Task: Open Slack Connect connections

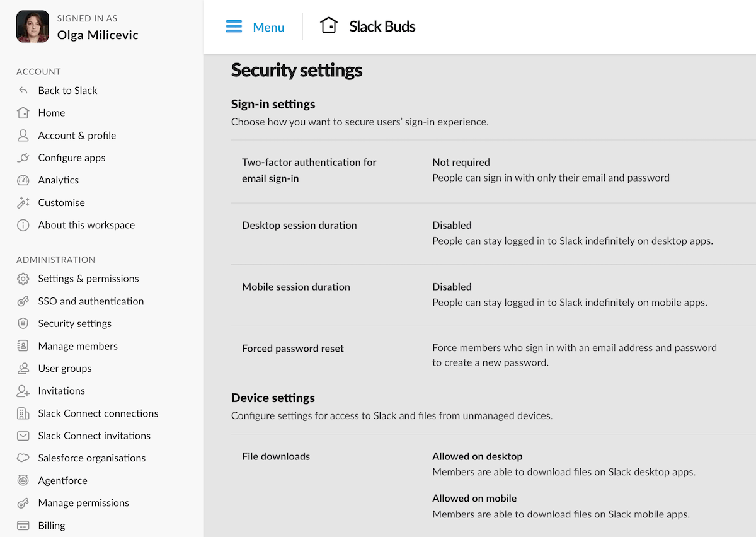Action: click(98, 413)
